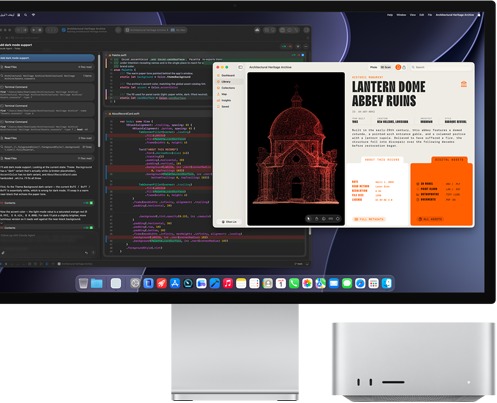Click the Archive app search field

point(441,67)
